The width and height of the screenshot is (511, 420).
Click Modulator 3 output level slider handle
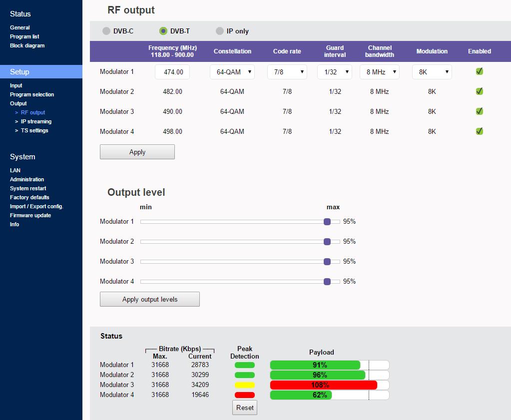point(327,261)
